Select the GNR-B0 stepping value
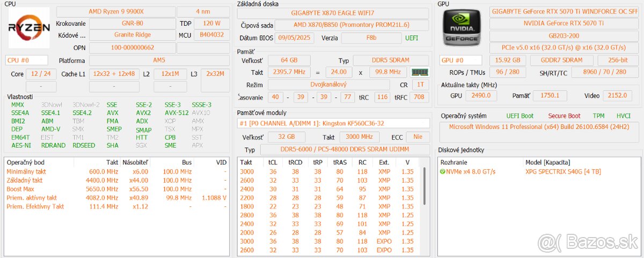This screenshot has width=644, height=258. coord(132,23)
